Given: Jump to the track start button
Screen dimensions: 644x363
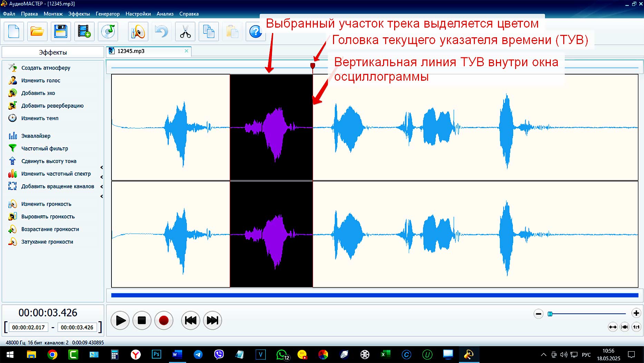Looking at the screenshot, I should point(191,321).
